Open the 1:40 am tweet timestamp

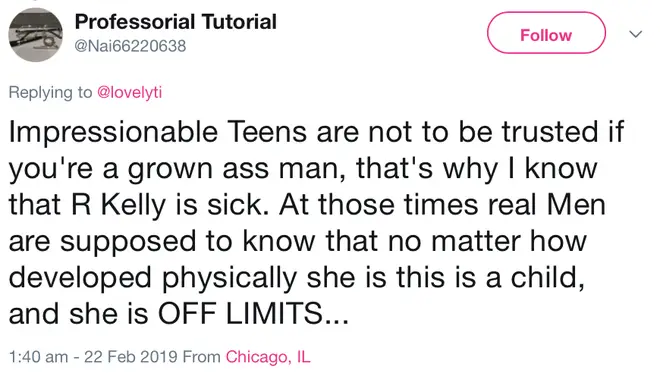tap(38, 357)
